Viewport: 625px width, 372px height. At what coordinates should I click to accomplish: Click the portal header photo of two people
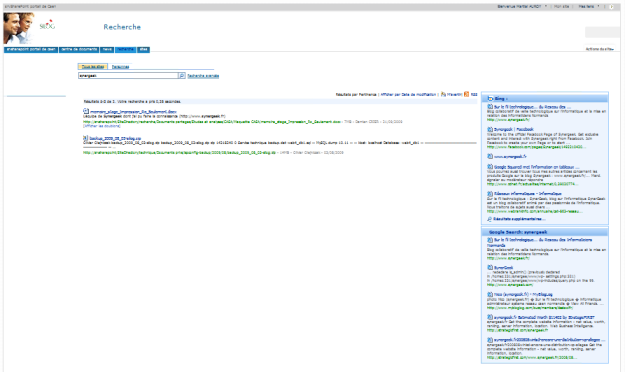coord(19,28)
